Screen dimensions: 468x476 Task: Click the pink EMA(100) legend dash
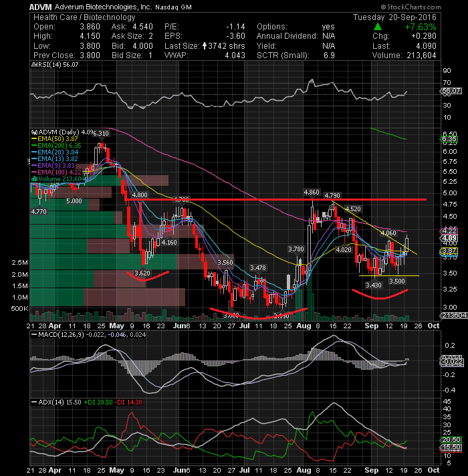34,172
